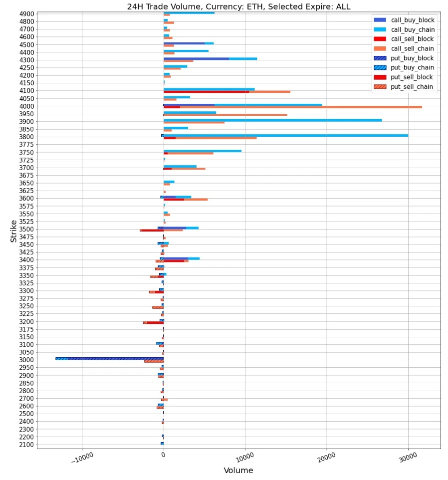The width and height of the screenshot is (448, 480).
Task: Click the Volume axis label
Action: (x=238, y=470)
